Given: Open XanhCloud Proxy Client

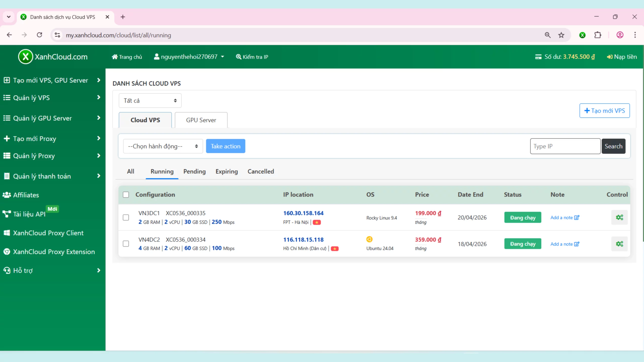Looking at the screenshot, I should click(x=48, y=233).
